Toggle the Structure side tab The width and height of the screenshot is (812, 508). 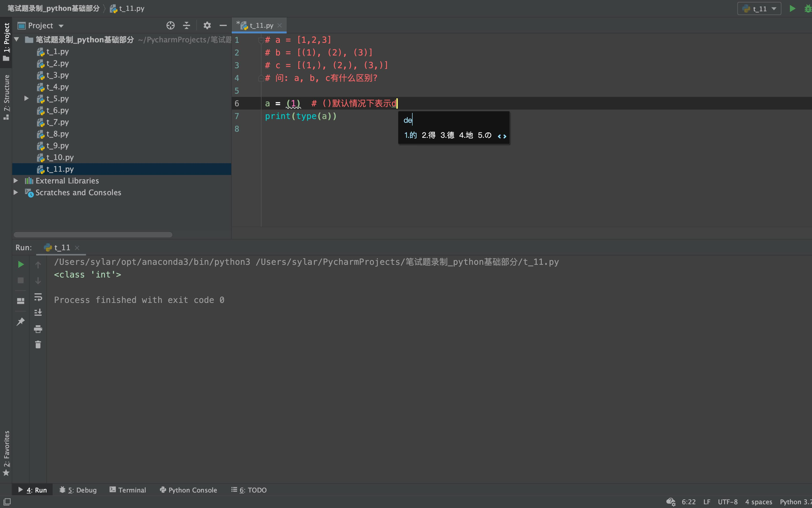[6, 97]
